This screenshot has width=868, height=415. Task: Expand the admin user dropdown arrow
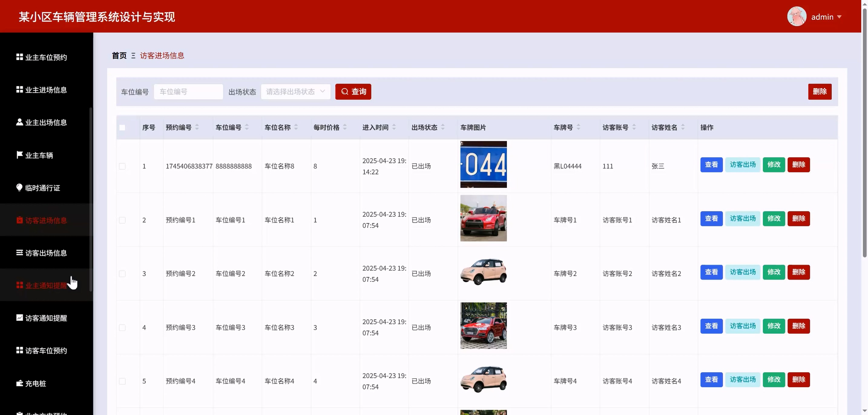(839, 17)
